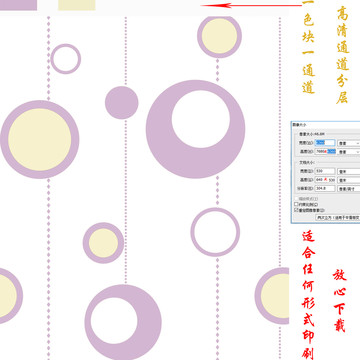The width and height of the screenshot is (360, 360).
Task: Open the Bicubic resampling method dropdown
Action: [338, 217]
